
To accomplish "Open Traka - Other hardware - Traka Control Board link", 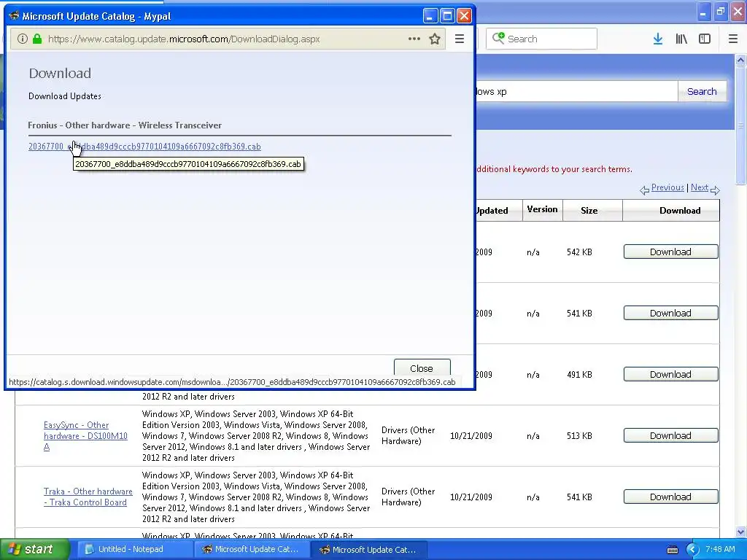I will [88, 497].
